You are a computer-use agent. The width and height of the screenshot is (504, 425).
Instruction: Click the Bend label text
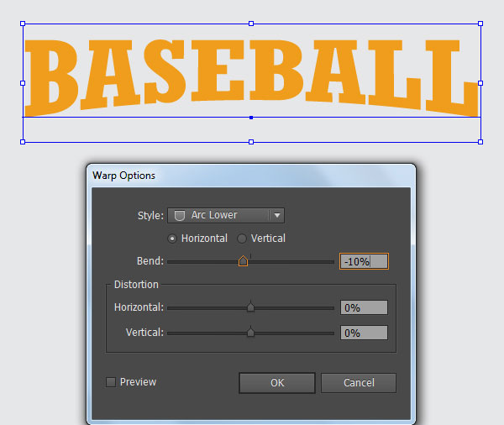click(150, 261)
